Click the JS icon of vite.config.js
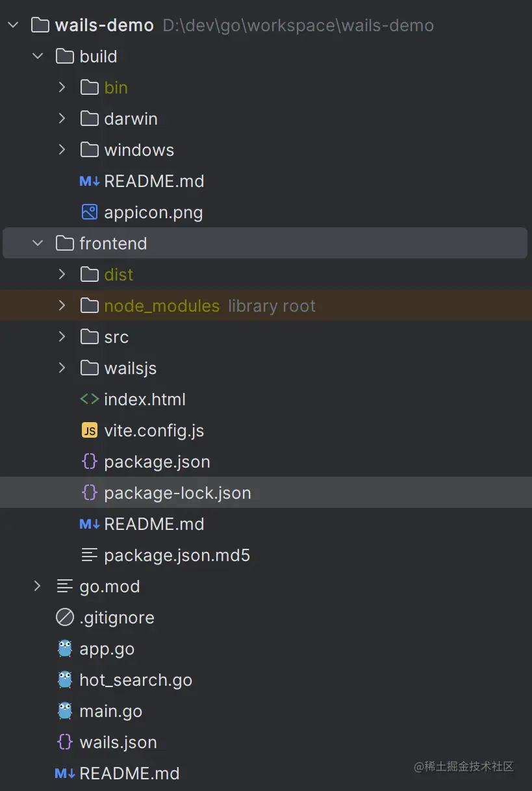 click(x=90, y=431)
